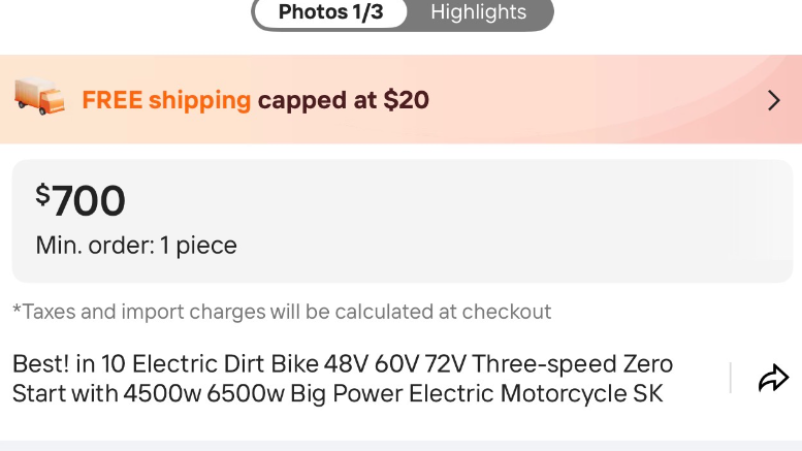Switch to the Highlights tab
The width and height of the screenshot is (802, 451).
click(x=478, y=12)
